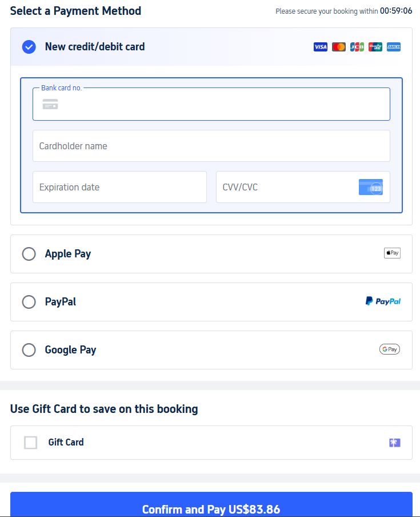Click the Mastercard logo
This screenshot has width=420, height=517.
tap(338, 47)
